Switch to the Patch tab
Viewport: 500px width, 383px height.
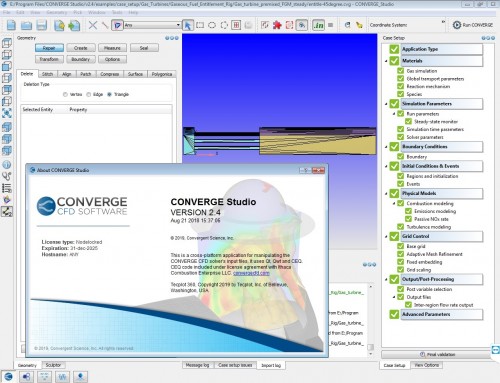pyautogui.click(x=86, y=74)
